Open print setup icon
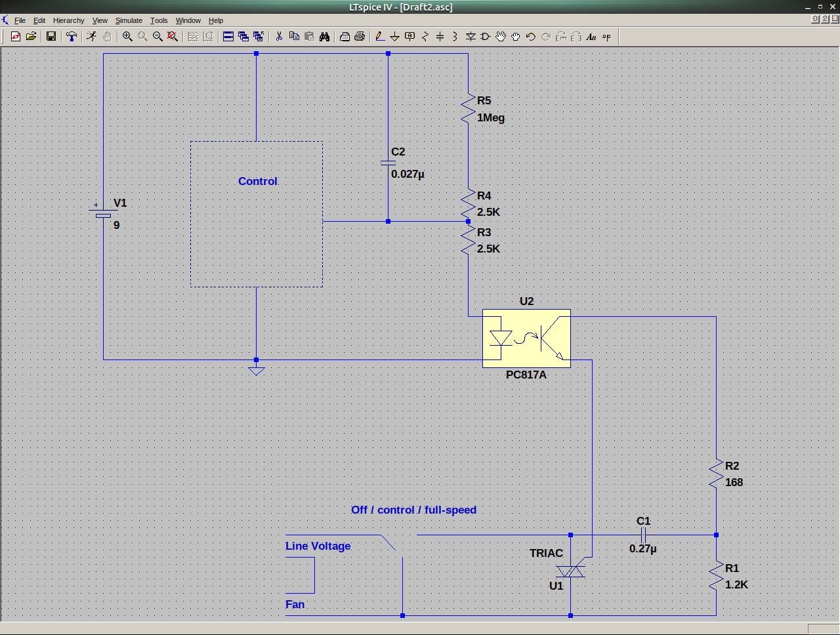This screenshot has height=635, width=840. pos(345,37)
